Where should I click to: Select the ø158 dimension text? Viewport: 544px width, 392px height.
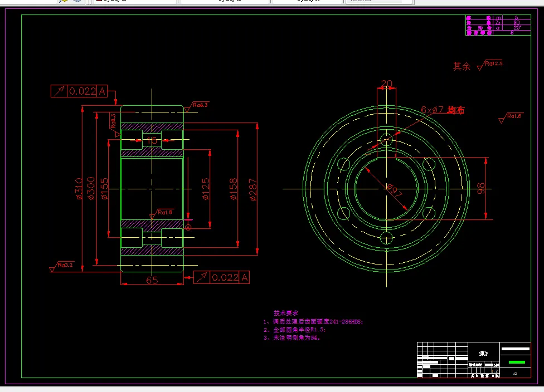pyautogui.click(x=234, y=189)
